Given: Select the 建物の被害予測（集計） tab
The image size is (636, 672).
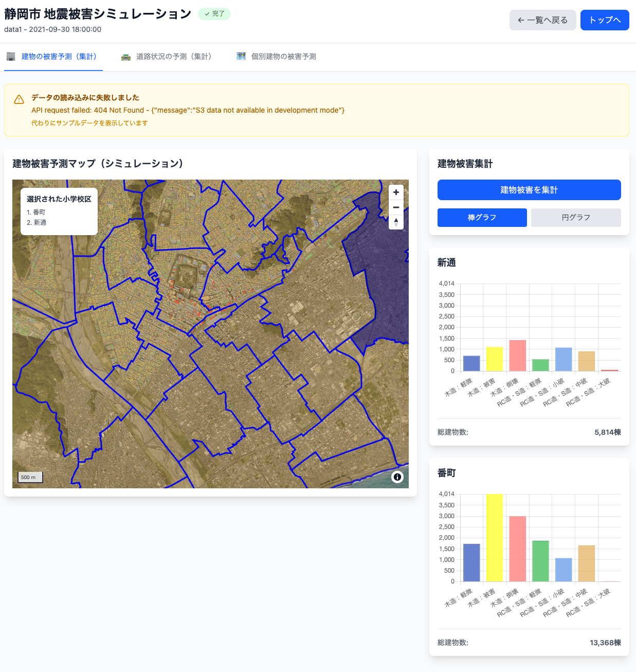Looking at the screenshot, I should (x=59, y=57).
